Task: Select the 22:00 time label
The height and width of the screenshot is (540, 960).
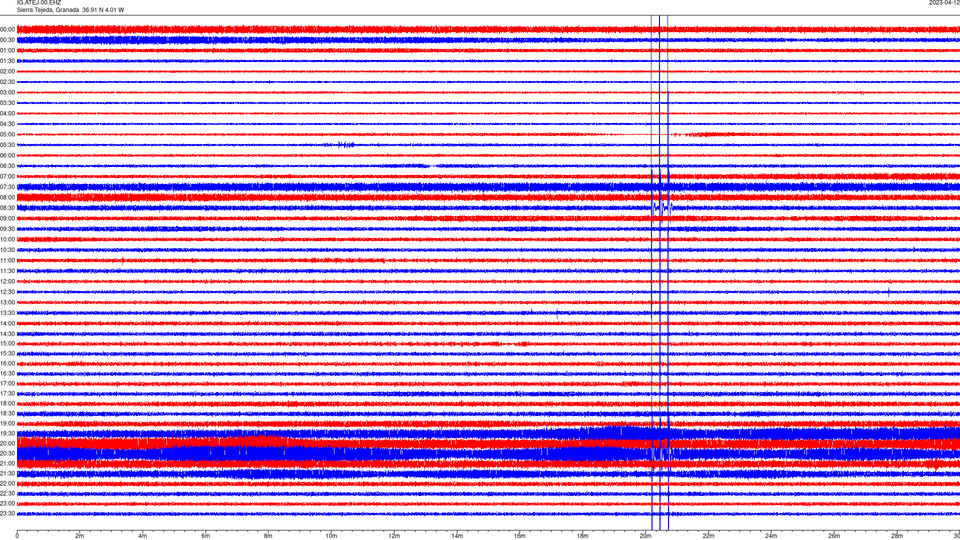Action: [x=7, y=484]
